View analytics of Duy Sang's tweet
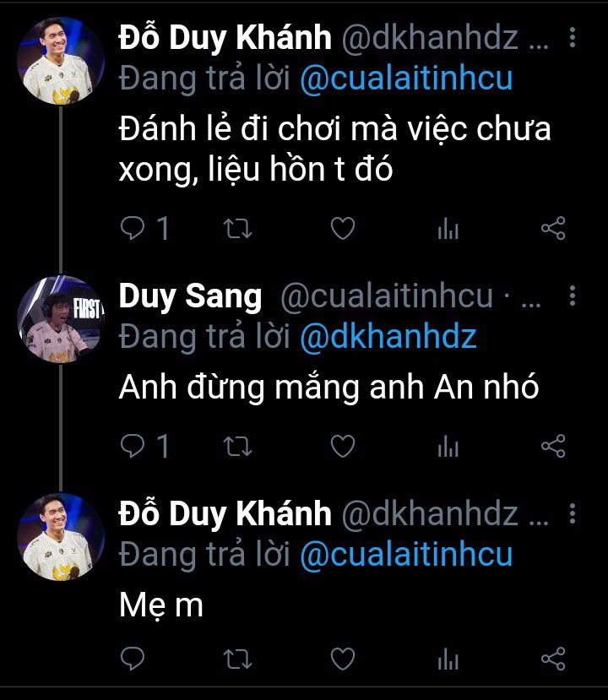Image resolution: width=608 pixels, height=700 pixels. point(448,446)
